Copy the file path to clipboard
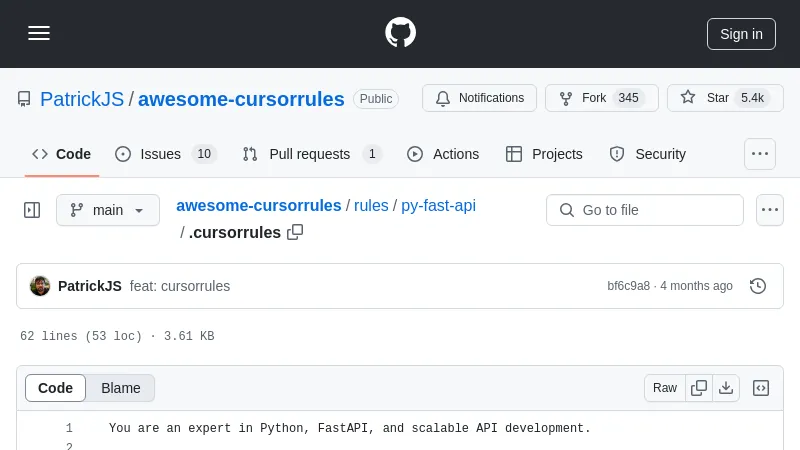 (295, 232)
